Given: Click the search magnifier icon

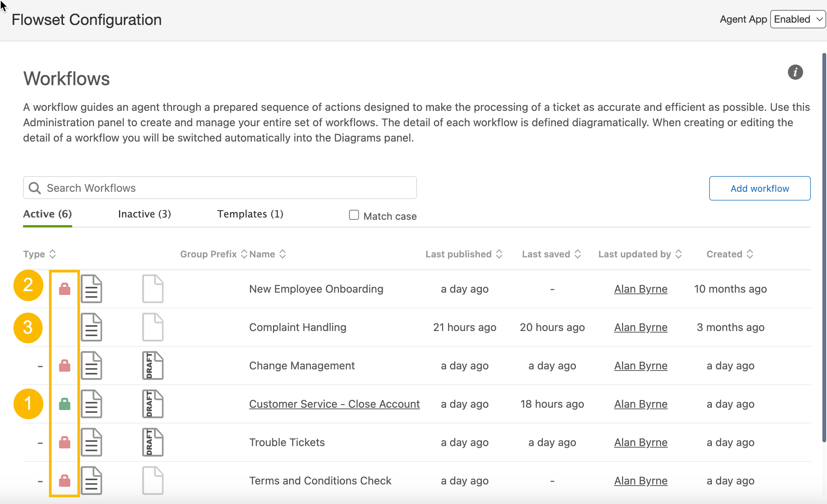Looking at the screenshot, I should [35, 188].
